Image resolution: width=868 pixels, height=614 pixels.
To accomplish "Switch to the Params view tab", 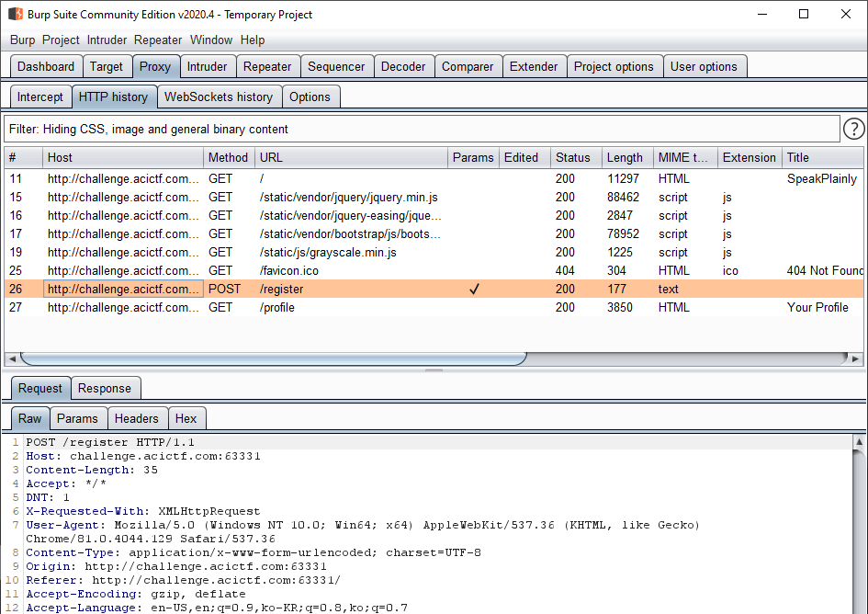I will click(x=78, y=418).
